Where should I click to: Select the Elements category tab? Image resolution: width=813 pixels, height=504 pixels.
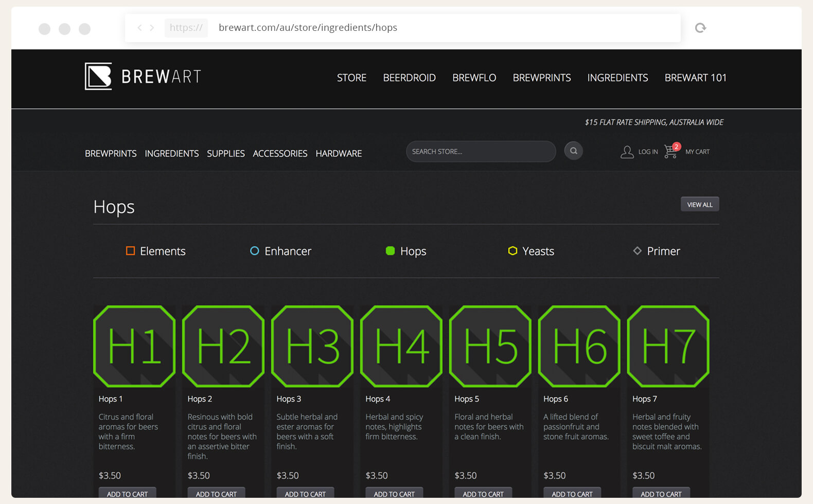pos(155,251)
